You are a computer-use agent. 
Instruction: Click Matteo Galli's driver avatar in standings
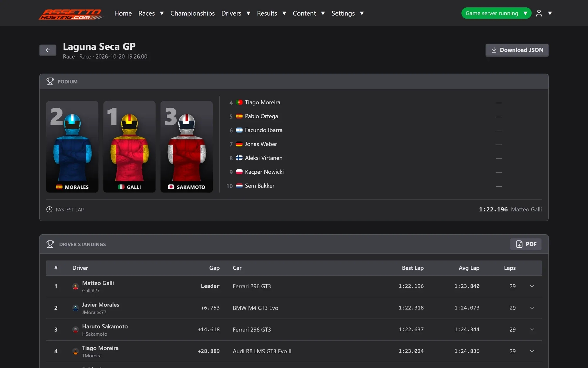click(x=76, y=286)
